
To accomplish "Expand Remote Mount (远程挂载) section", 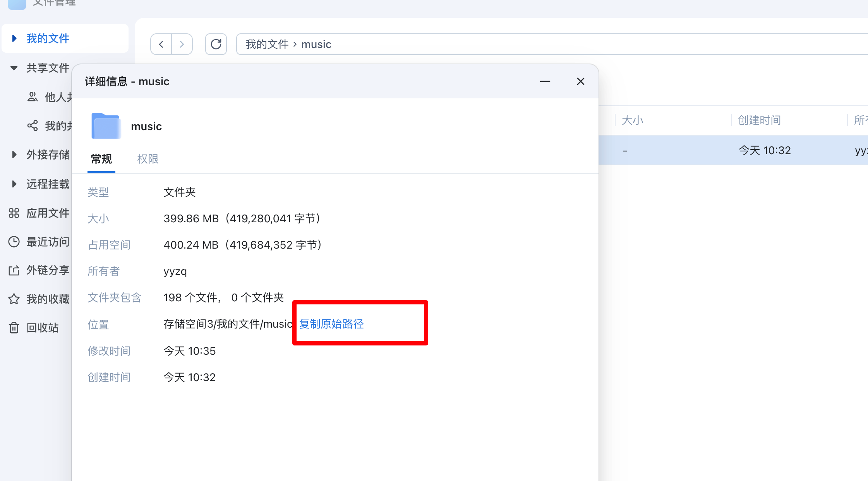I will (14, 184).
